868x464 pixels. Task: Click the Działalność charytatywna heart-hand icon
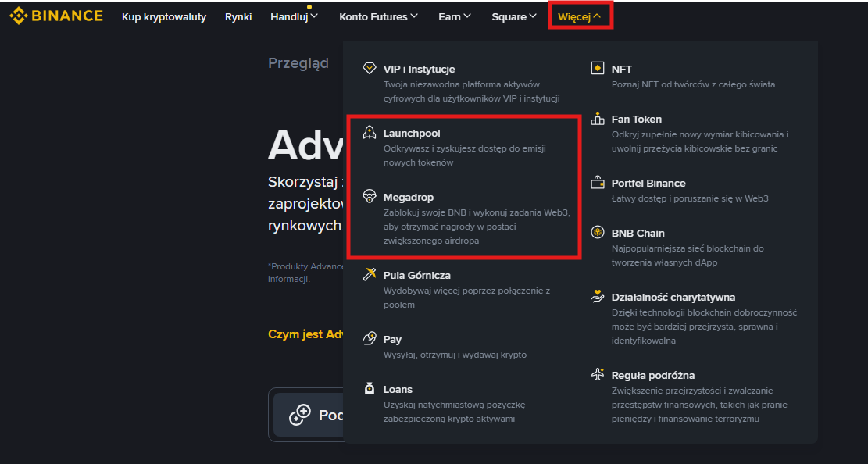(x=598, y=297)
